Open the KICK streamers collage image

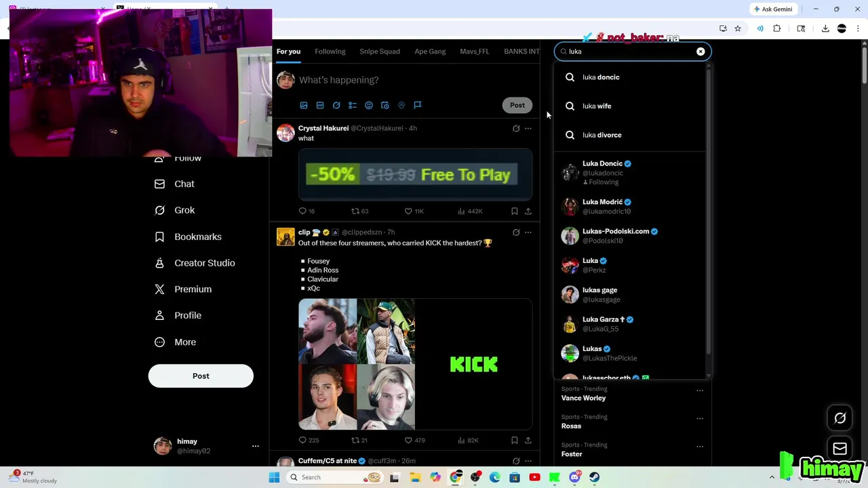(415, 364)
